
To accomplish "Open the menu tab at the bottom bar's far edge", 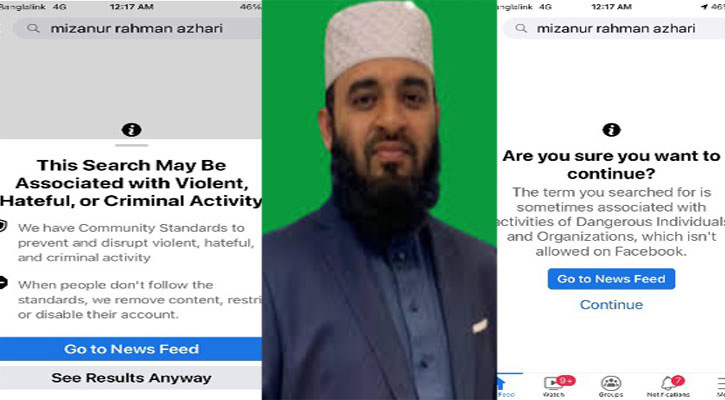I will 721,385.
